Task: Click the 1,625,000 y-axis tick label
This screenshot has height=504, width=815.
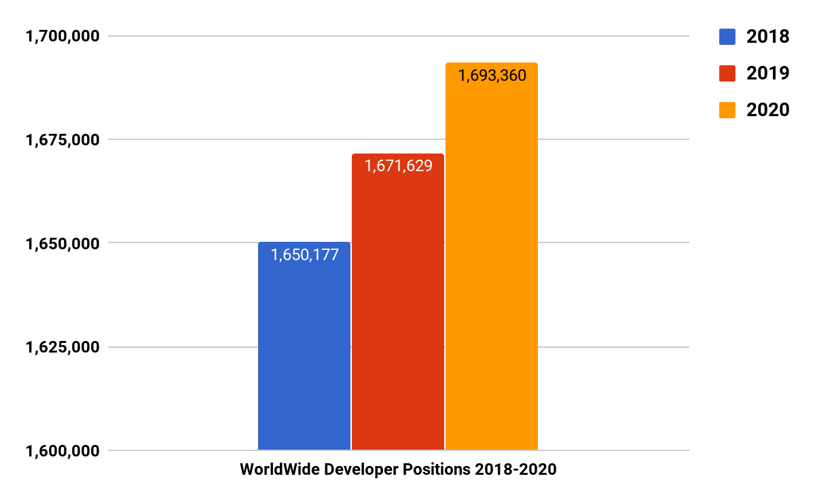Action: pyautogui.click(x=62, y=347)
